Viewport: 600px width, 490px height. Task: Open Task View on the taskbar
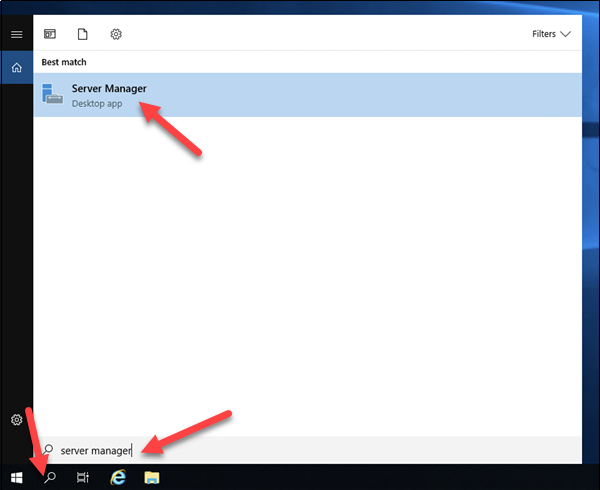(x=83, y=477)
